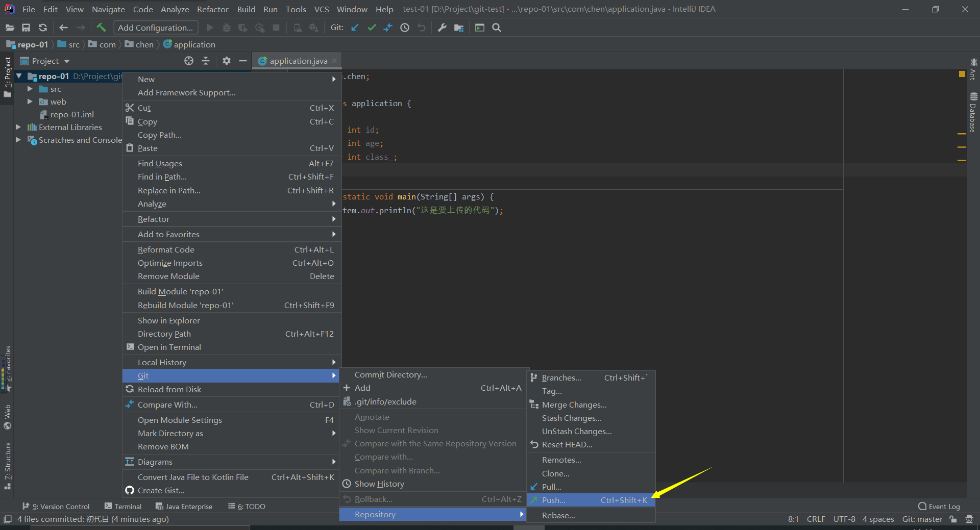The width and height of the screenshot is (980, 530).
Task: Choose Reload from Disk
Action: pyautogui.click(x=232, y=389)
